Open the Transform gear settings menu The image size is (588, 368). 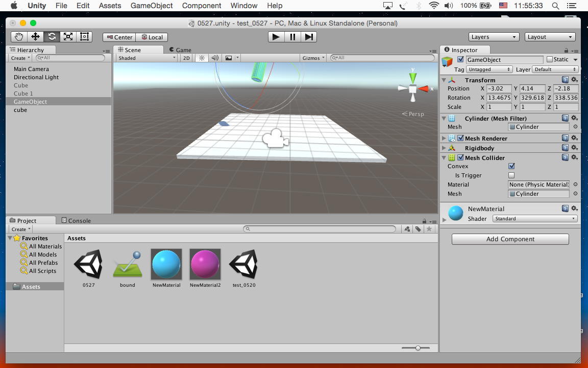[574, 80]
